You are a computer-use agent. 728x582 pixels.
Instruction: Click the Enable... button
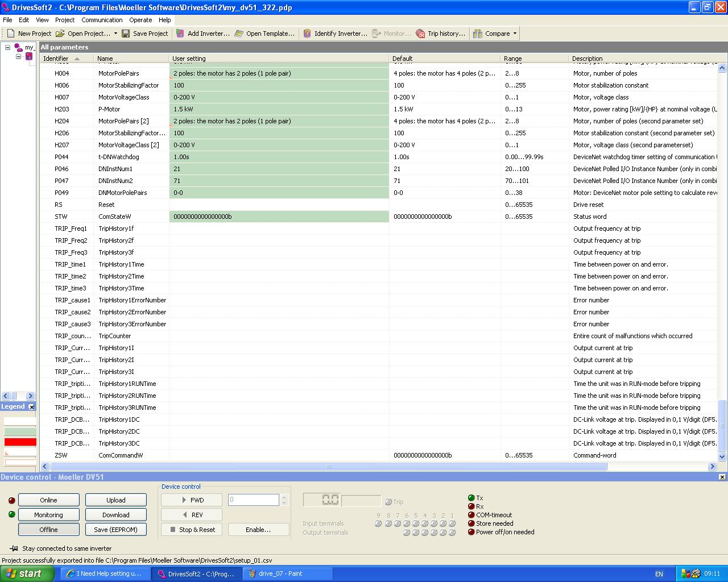[258, 530]
